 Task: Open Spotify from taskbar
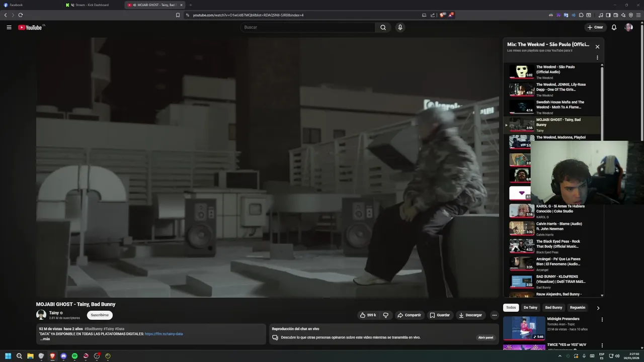74,356
